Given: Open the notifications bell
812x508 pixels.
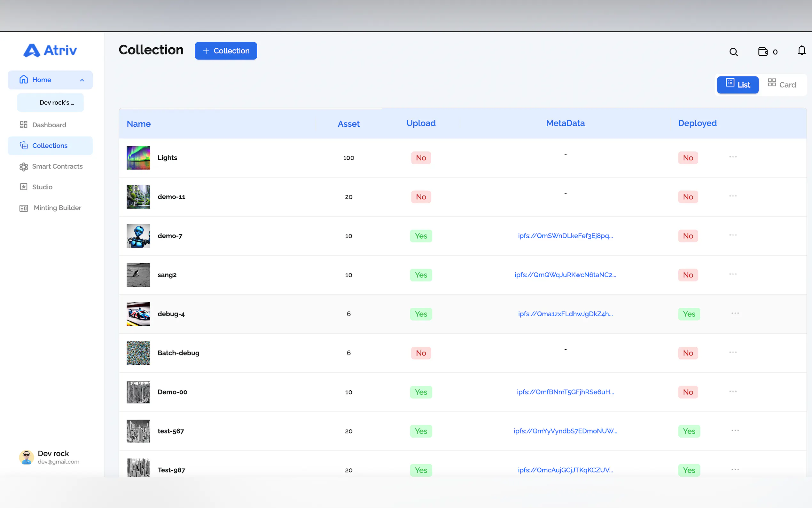Looking at the screenshot, I should (801, 51).
